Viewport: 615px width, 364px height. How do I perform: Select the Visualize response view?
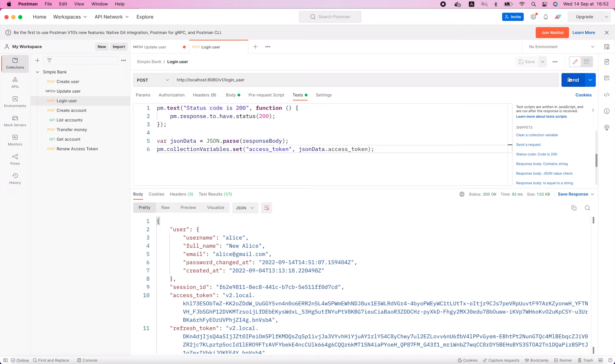pos(215,208)
